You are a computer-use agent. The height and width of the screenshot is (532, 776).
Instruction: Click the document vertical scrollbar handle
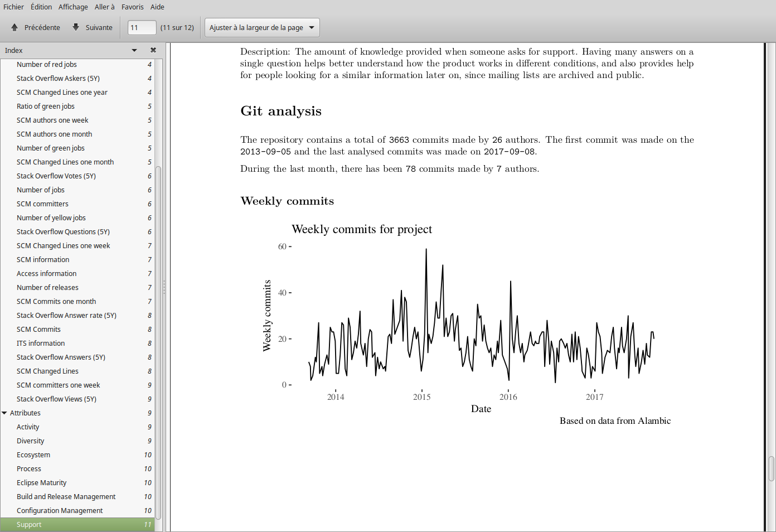click(x=772, y=468)
